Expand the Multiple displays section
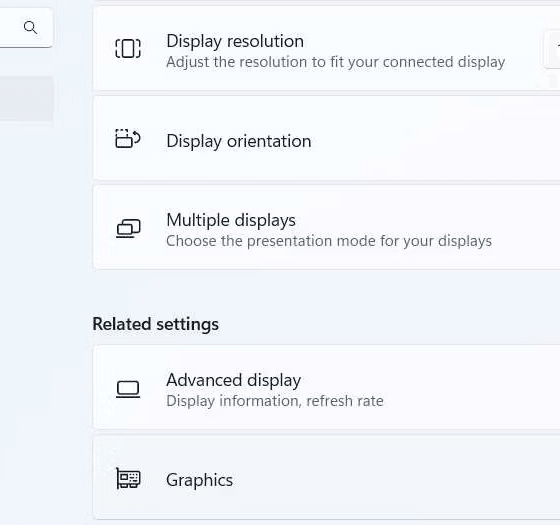This screenshot has width=560, height=525. pyautogui.click(x=326, y=228)
